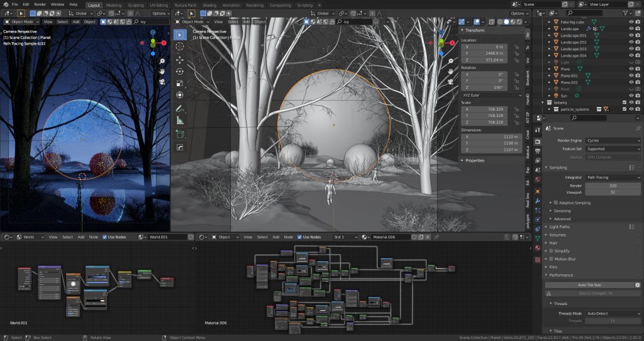
Task: Click Node menu in Object node editor
Action: pos(289,237)
